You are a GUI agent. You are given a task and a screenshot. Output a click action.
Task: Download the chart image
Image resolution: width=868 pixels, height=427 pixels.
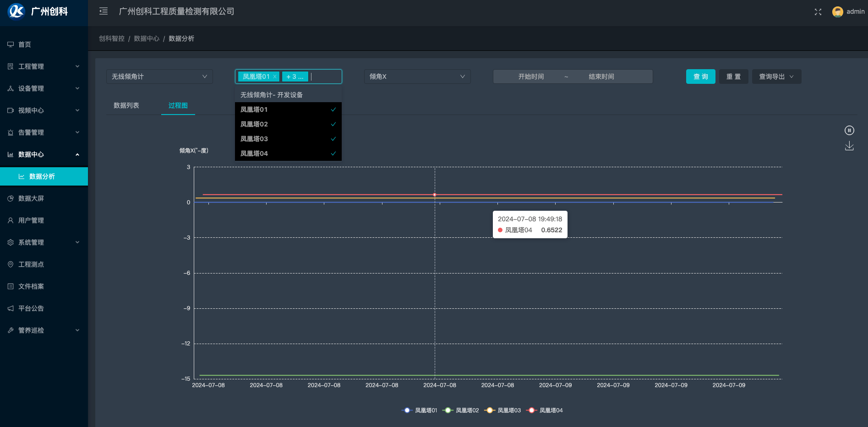849,146
